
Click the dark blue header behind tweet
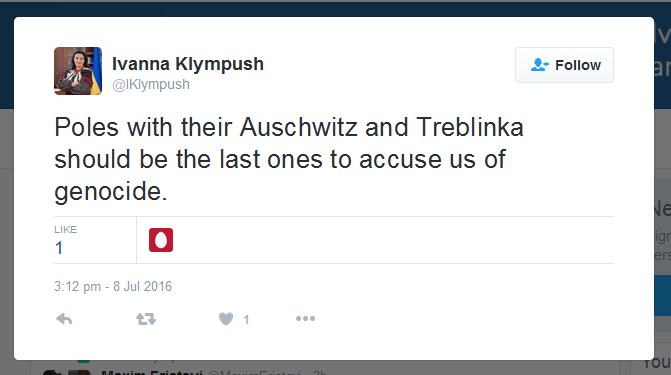[x=334, y=9]
